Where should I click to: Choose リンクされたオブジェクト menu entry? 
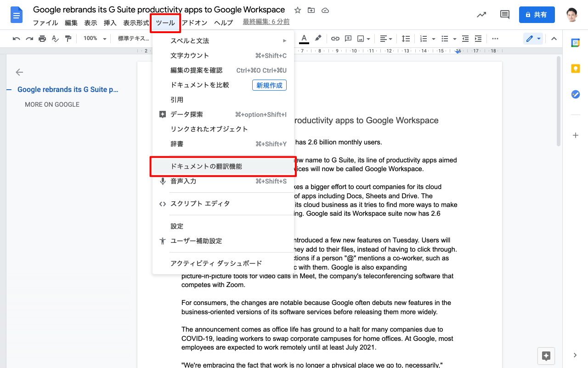pos(223,129)
